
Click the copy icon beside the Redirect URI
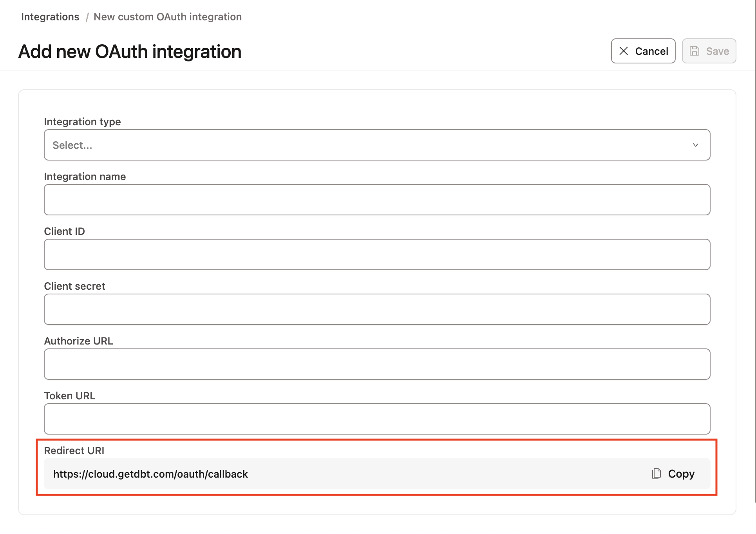(656, 474)
